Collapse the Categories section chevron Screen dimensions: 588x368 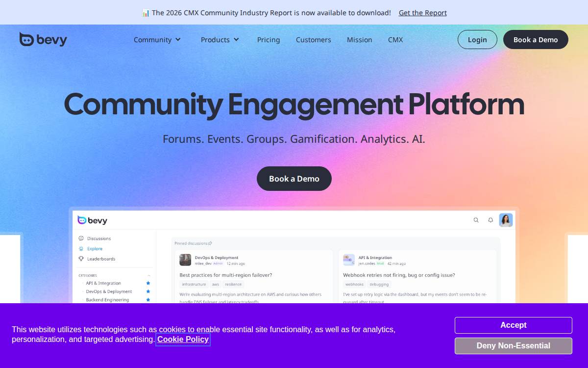click(149, 276)
